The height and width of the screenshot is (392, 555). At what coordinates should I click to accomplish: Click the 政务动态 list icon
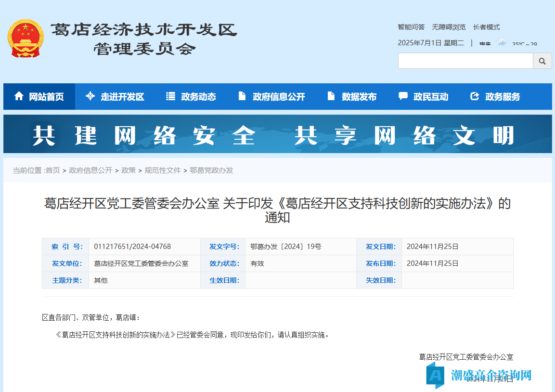(170, 96)
